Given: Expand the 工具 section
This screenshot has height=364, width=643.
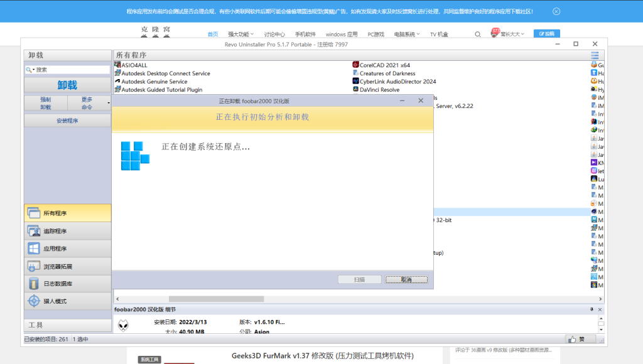Looking at the screenshot, I should (x=67, y=325).
